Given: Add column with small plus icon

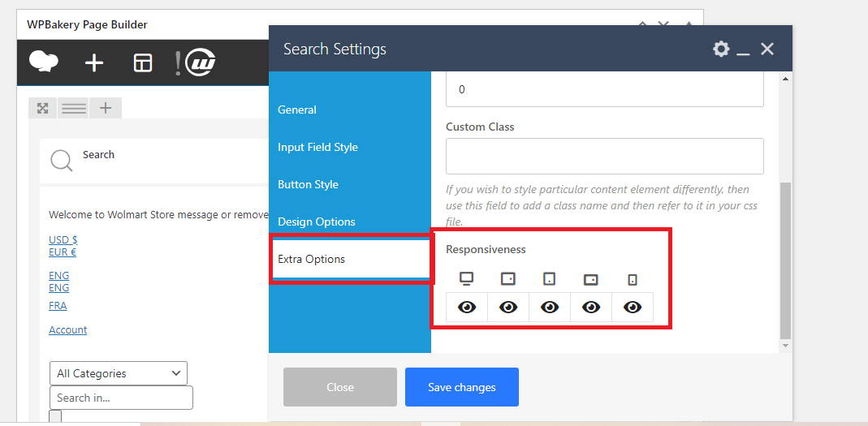Looking at the screenshot, I should tap(106, 108).
